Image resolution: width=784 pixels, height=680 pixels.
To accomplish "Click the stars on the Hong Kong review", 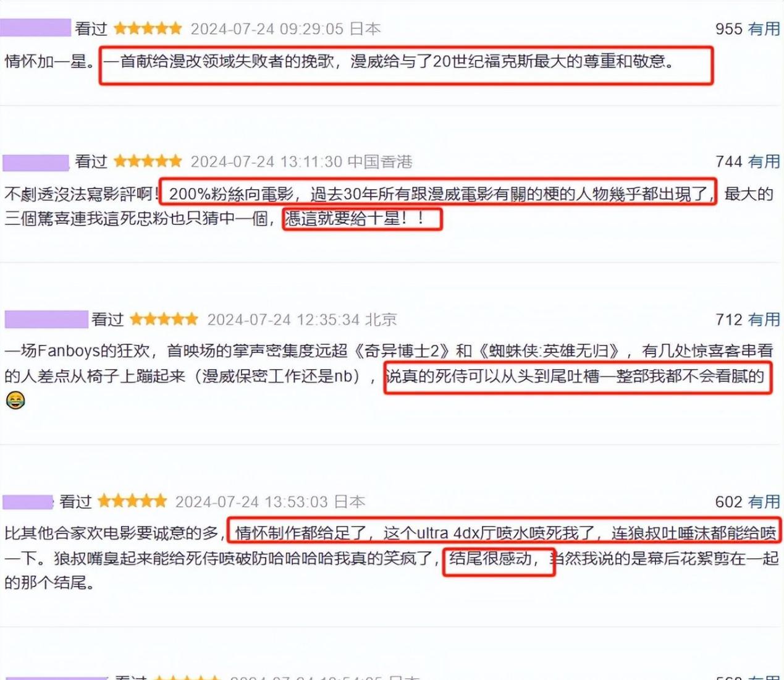I will point(148,161).
